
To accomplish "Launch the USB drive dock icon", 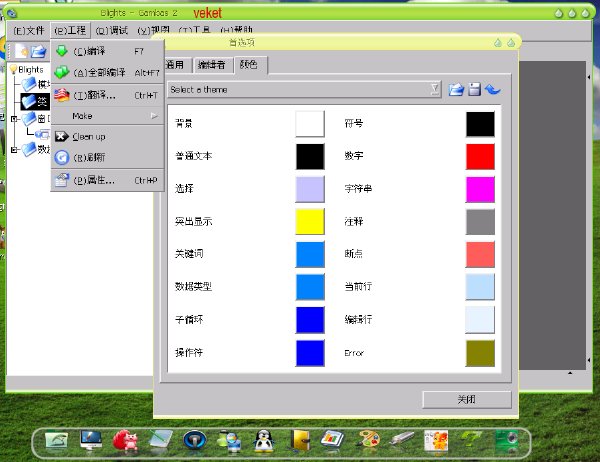I will [x=401, y=439].
